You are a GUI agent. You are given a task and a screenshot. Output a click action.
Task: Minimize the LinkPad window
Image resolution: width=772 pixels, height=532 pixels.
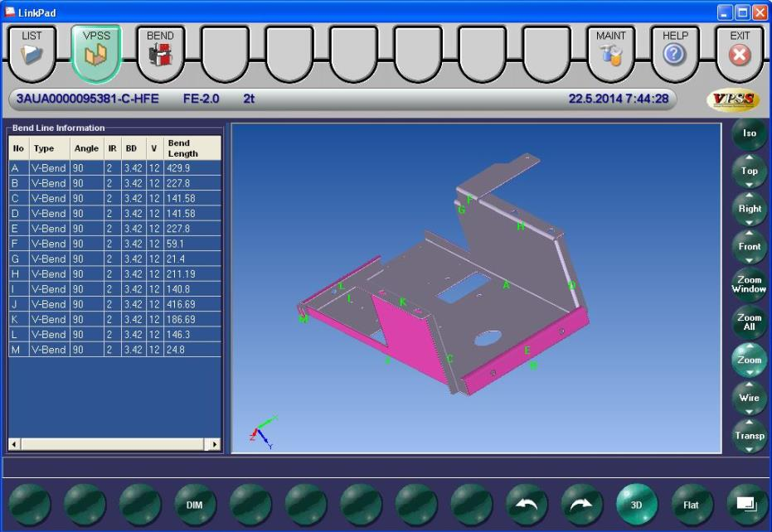coord(725,12)
